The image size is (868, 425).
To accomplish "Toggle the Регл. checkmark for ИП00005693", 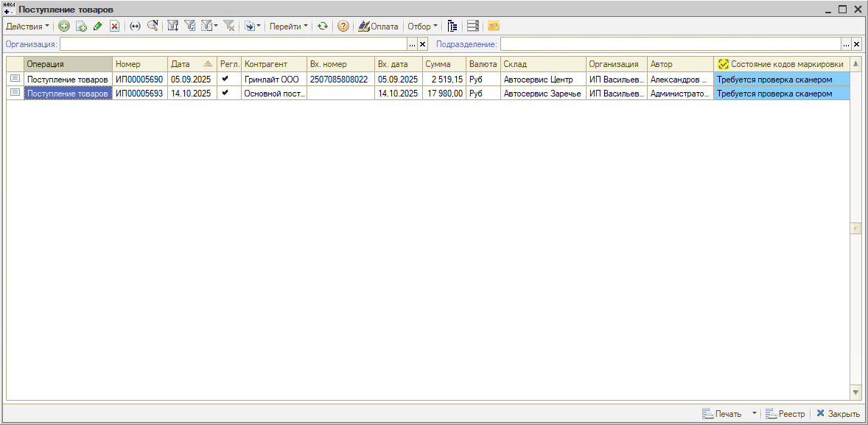I will (225, 93).
